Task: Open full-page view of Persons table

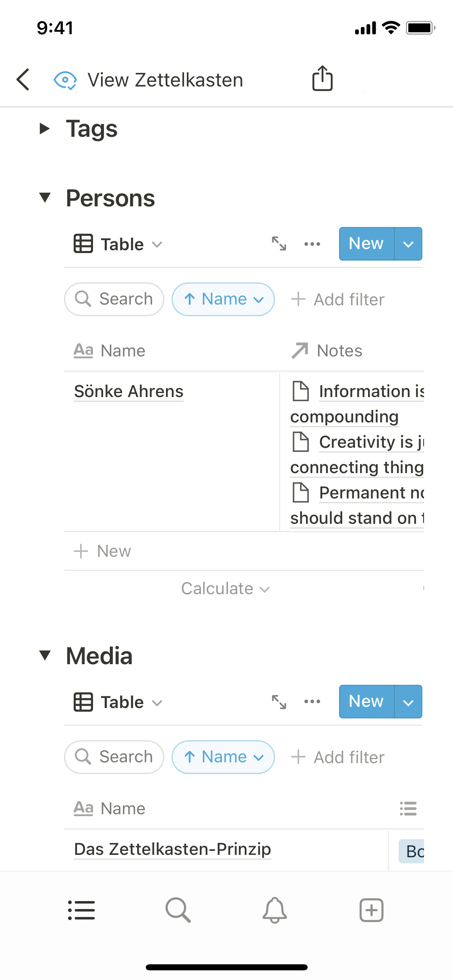Action: (279, 244)
